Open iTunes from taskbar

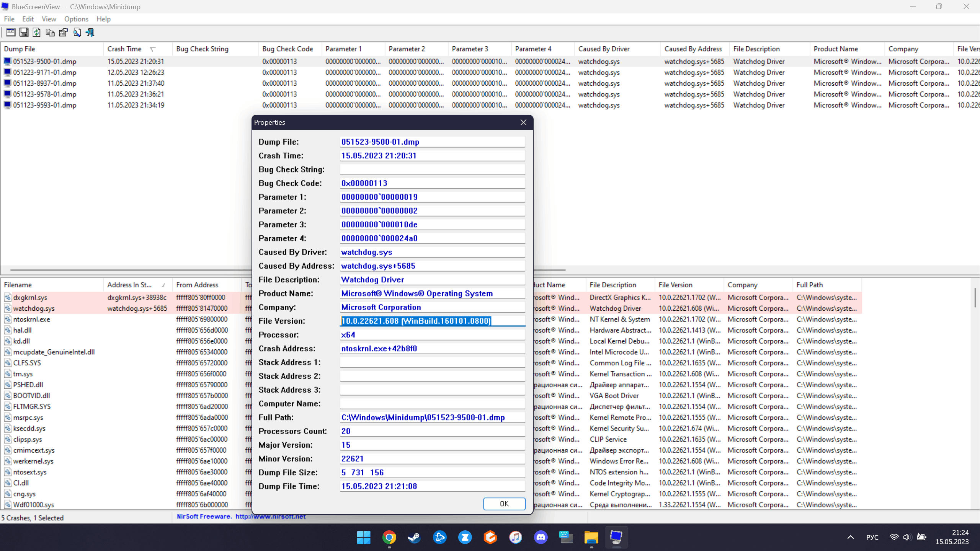point(515,537)
